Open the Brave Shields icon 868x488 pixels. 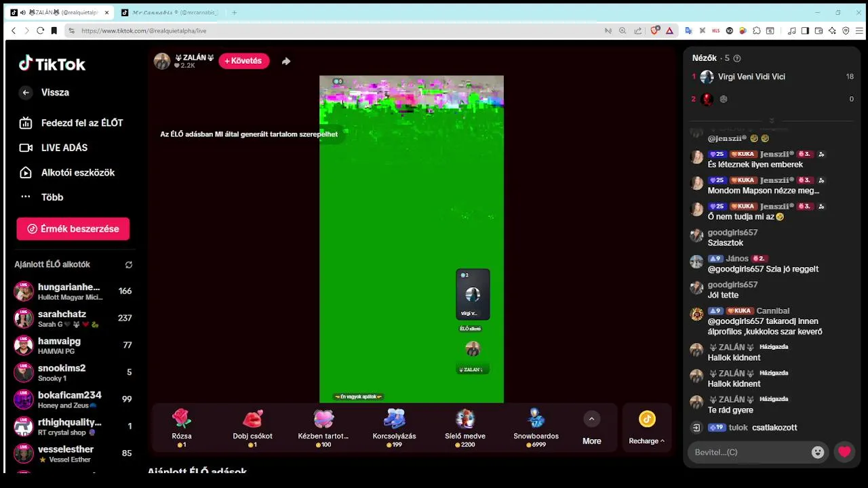[655, 30]
